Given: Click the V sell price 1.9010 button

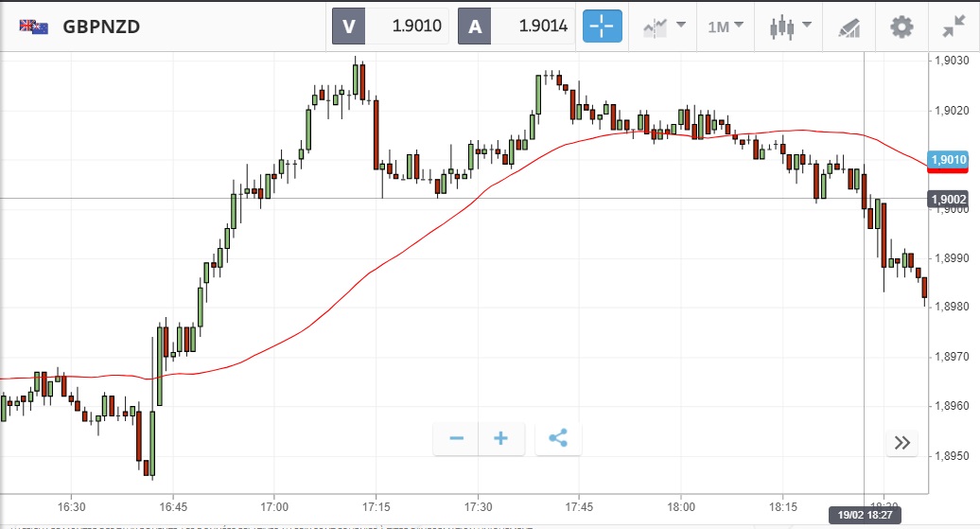Looking at the screenshot, I should click(x=391, y=26).
